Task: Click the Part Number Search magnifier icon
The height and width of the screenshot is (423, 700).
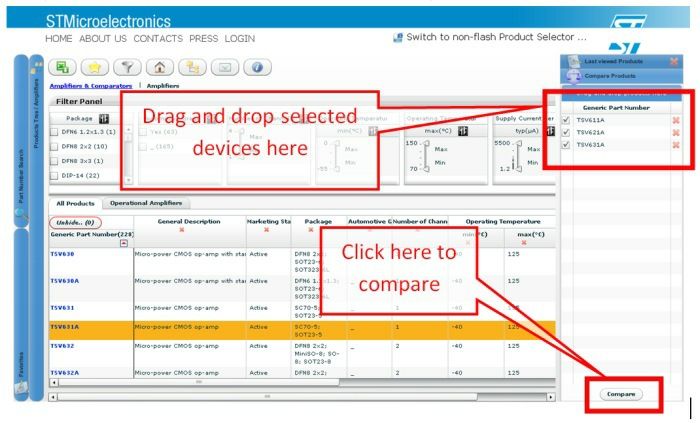Action: tap(21, 215)
